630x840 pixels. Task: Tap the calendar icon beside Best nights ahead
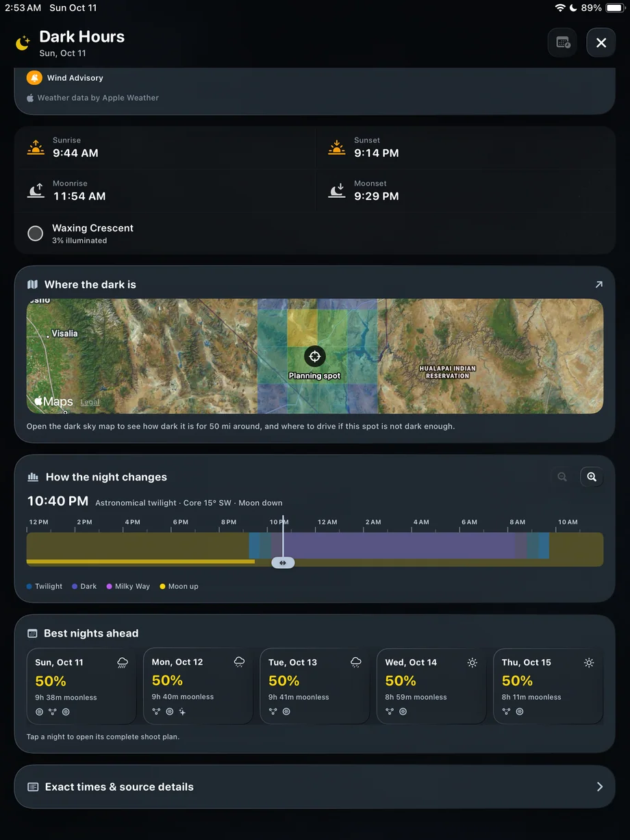[32, 634]
